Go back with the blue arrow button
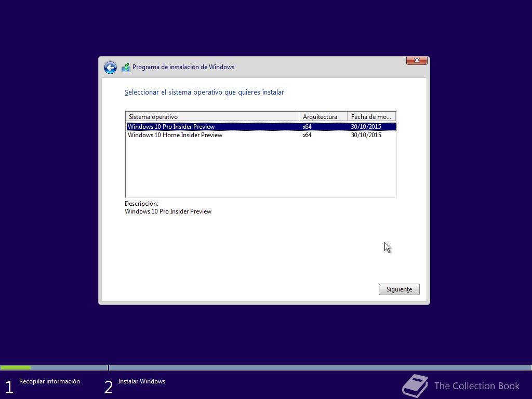532x399 pixels. coord(110,68)
